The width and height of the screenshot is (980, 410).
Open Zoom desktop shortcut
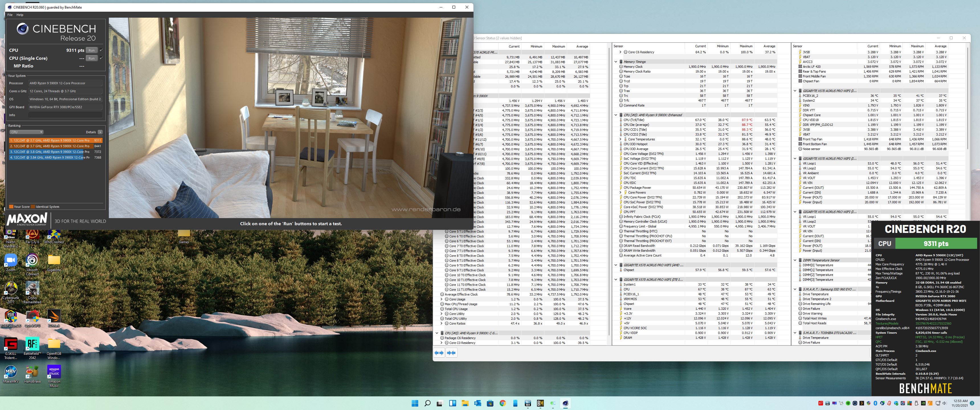pyautogui.click(x=11, y=263)
